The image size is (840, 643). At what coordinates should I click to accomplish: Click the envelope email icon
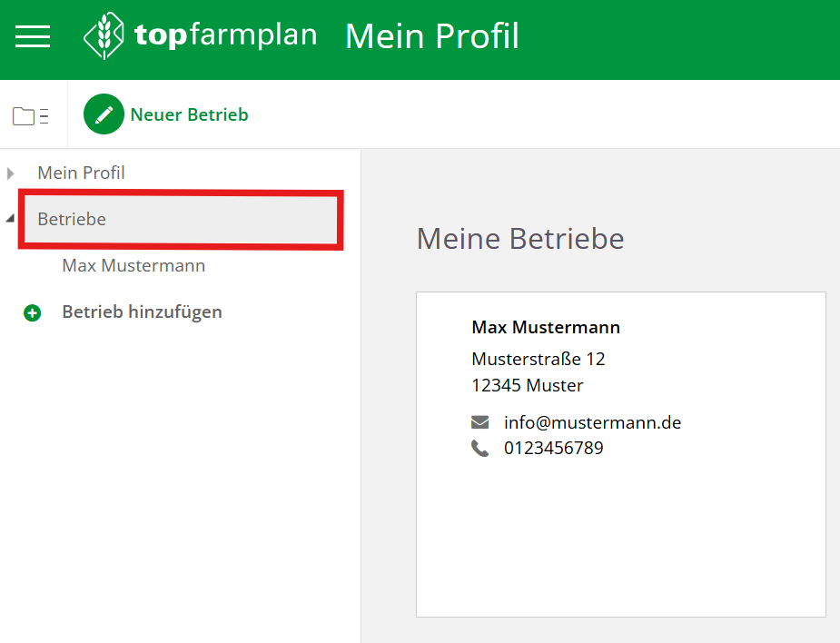(479, 422)
